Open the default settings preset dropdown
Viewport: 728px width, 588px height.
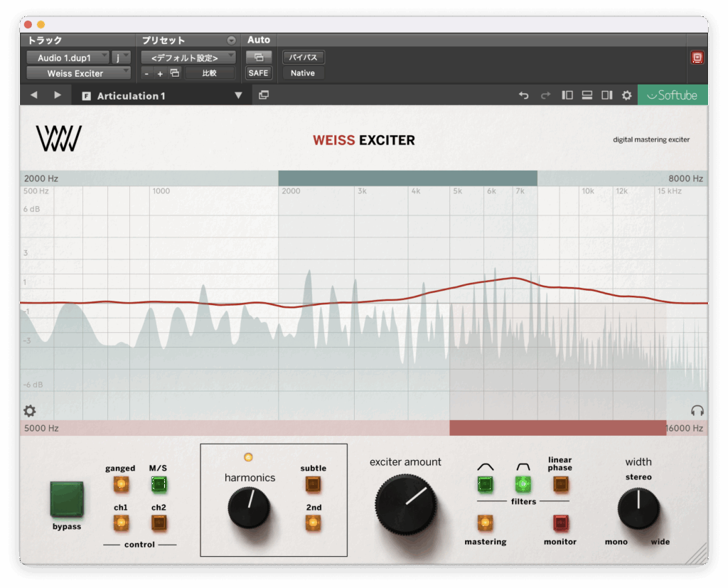coord(188,58)
